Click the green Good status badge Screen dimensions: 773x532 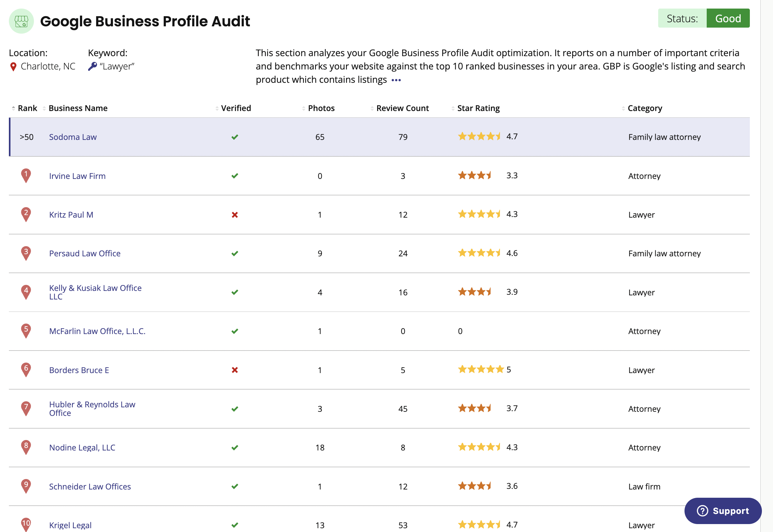[728, 18]
